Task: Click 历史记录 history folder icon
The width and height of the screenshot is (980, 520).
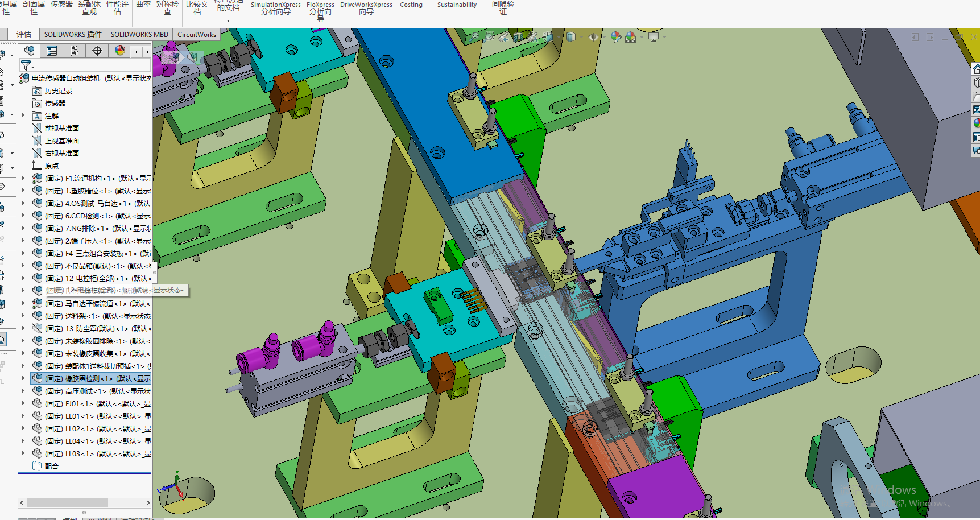Action: [x=37, y=91]
